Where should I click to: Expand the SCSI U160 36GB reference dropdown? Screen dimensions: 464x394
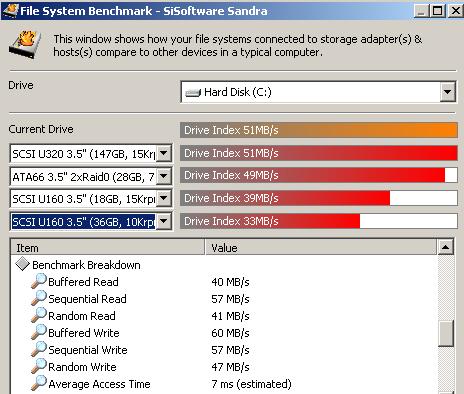pos(164,221)
